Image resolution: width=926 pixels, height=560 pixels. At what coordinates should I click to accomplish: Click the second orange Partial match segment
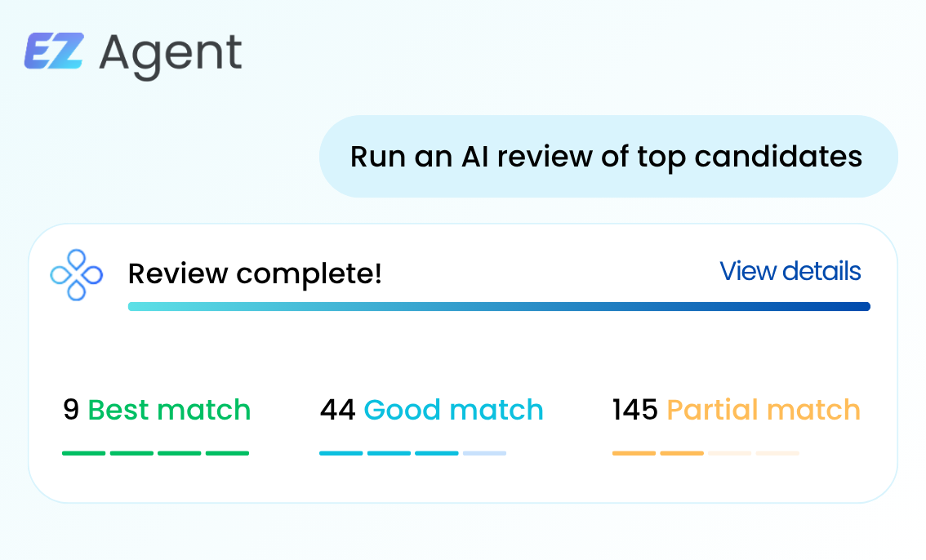[682, 453]
